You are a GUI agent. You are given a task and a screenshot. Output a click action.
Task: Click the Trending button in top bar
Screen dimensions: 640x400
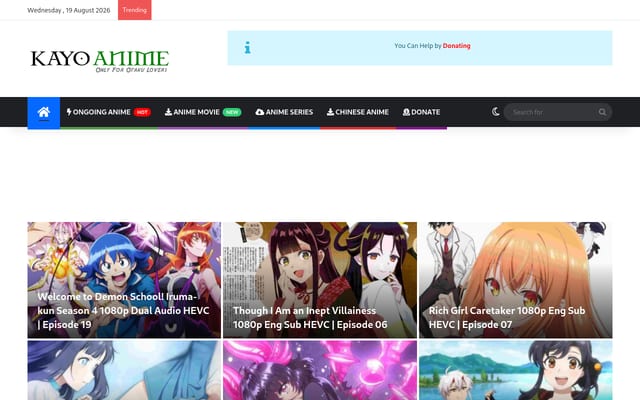[x=135, y=10]
